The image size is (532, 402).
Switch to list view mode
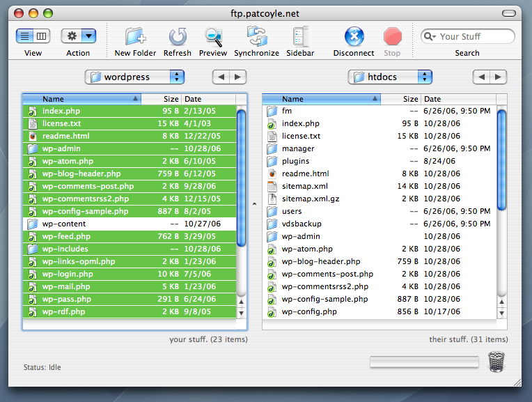click(x=25, y=36)
